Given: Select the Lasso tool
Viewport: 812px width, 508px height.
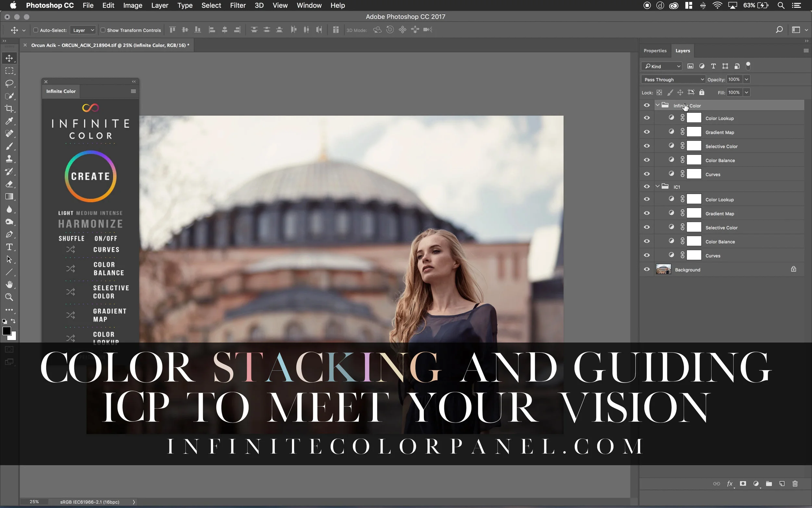Looking at the screenshot, I should tap(9, 83).
